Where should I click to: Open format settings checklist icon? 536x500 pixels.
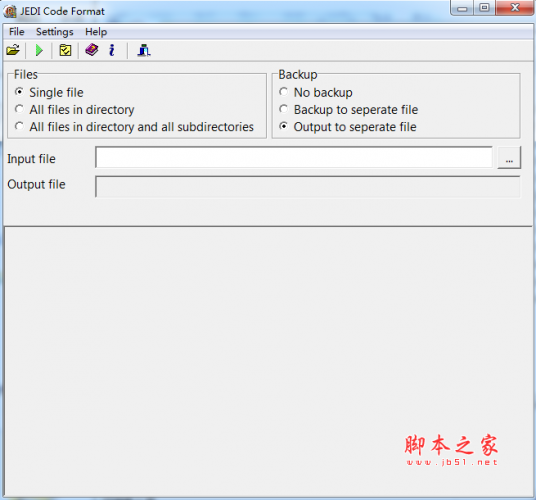pos(65,50)
